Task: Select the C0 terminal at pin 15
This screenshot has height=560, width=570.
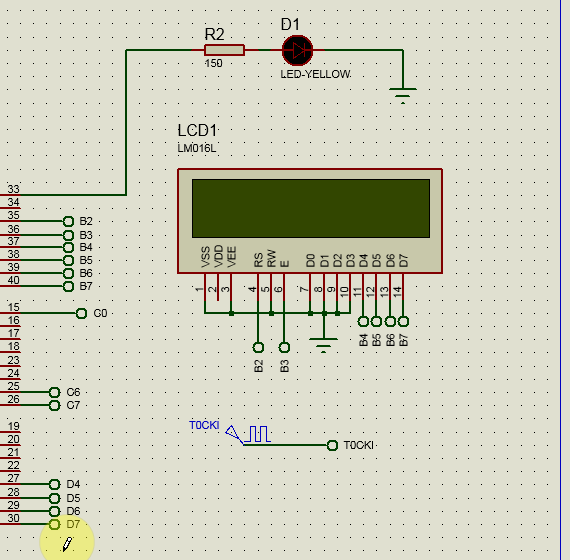Action: click(81, 313)
